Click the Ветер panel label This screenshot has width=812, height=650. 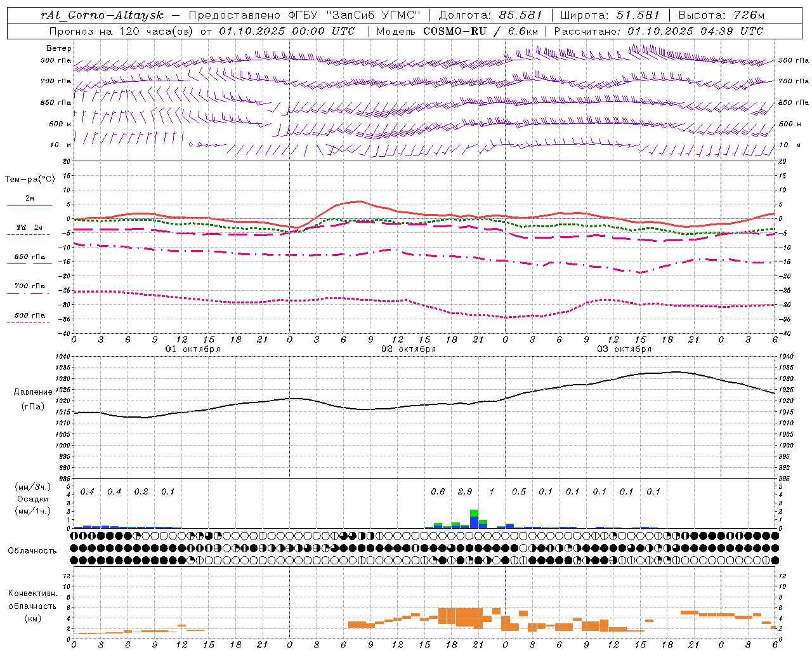click(x=59, y=48)
